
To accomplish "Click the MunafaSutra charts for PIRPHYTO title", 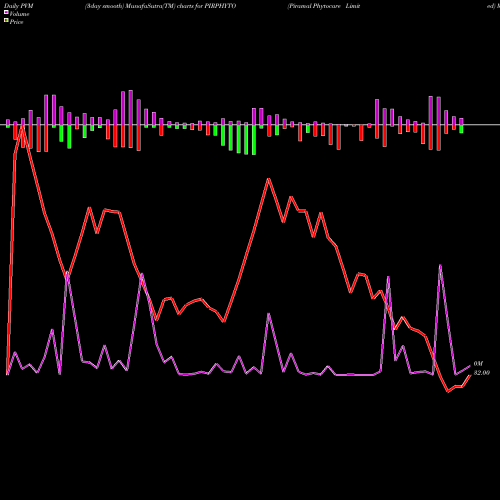I will click(160, 6).
